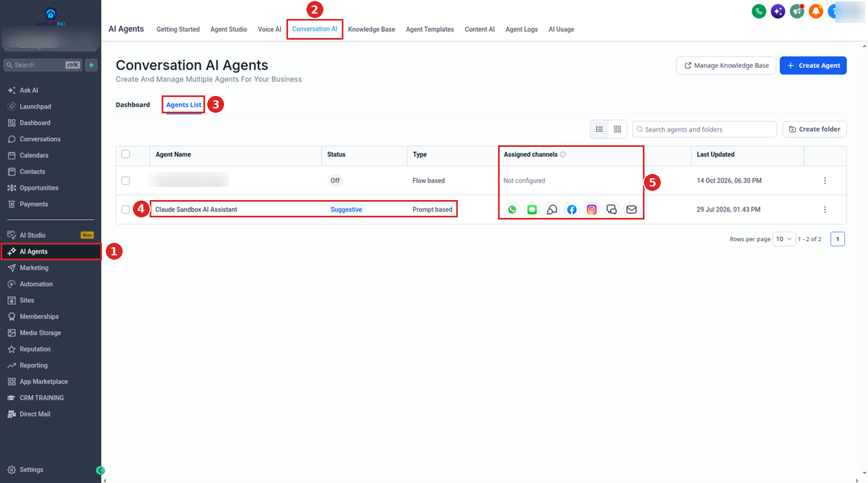
Task: Click the green quick actions lightning icon
Action: pyautogui.click(x=91, y=65)
